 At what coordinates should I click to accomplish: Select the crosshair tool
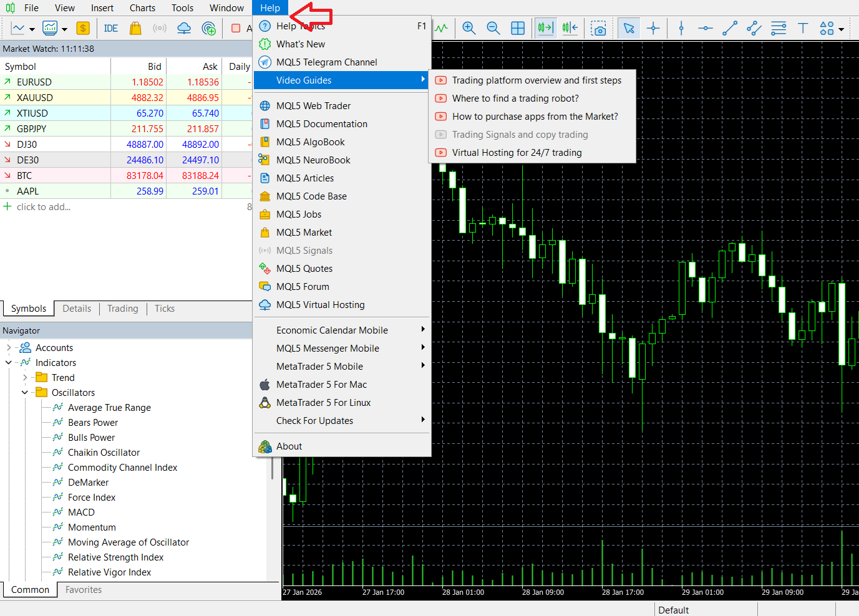[653, 28]
